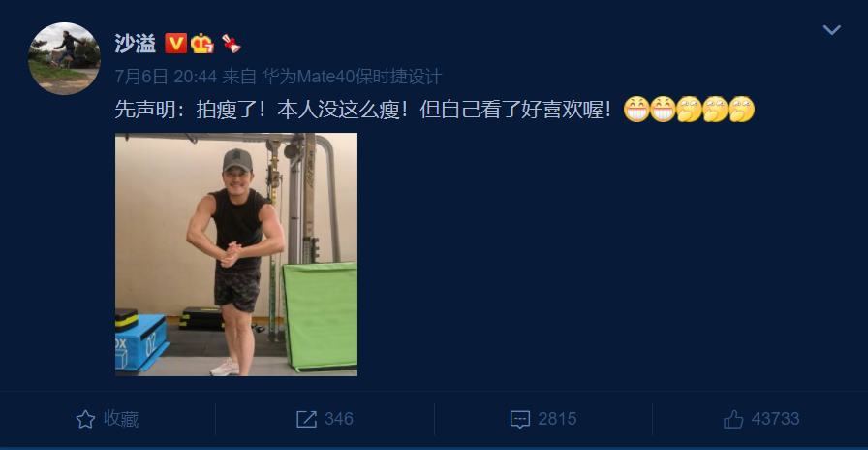The width and height of the screenshot is (868, 450).
Task: Click the crown membership badge
Action: [x=202, y=44]
